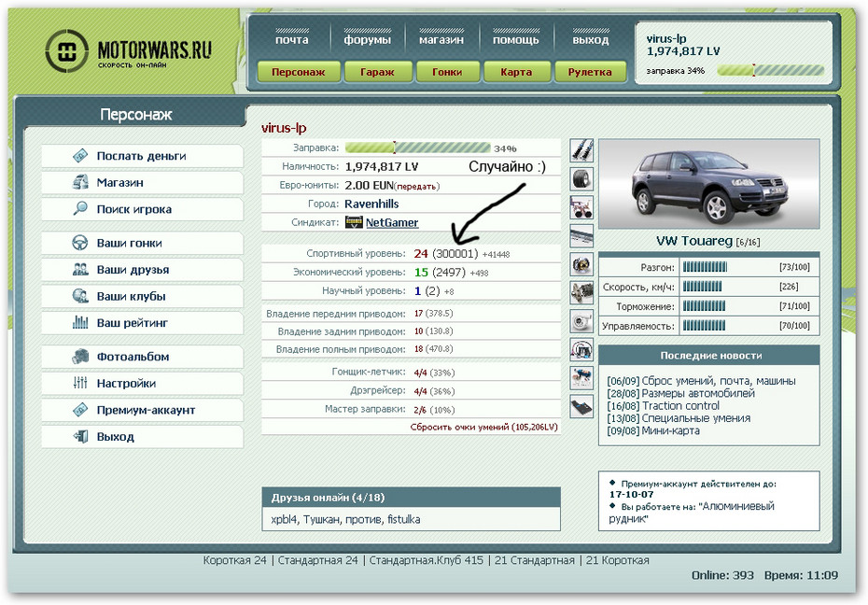Click the sliders icon beside Настройки
Image resolution: width=868 pixels, height=605 pixels.
[80, 384]
